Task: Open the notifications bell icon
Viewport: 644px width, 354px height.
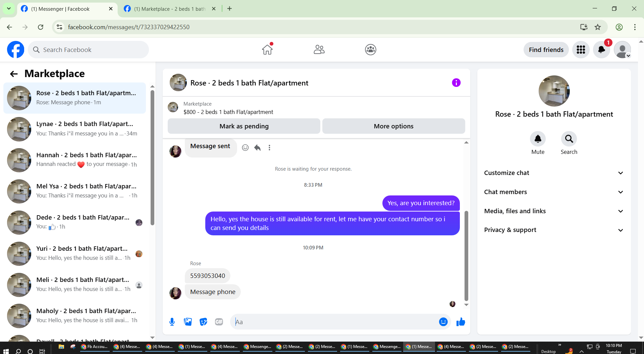Action: [x=602, y=50]
